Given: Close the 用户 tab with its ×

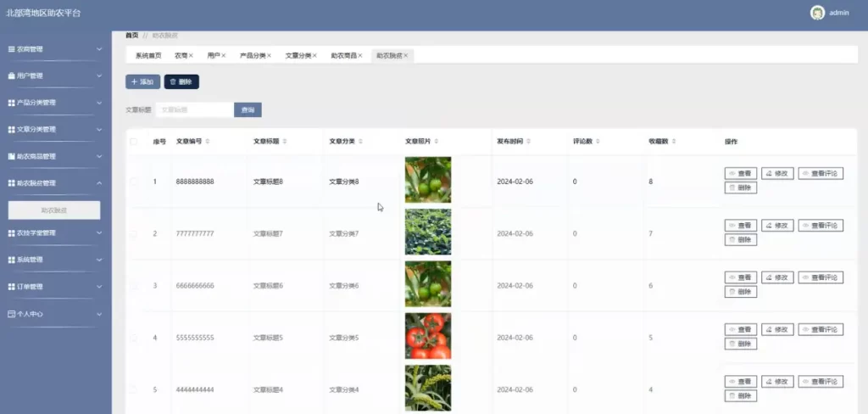Looking at the screenshot, I should pos(224,55).
